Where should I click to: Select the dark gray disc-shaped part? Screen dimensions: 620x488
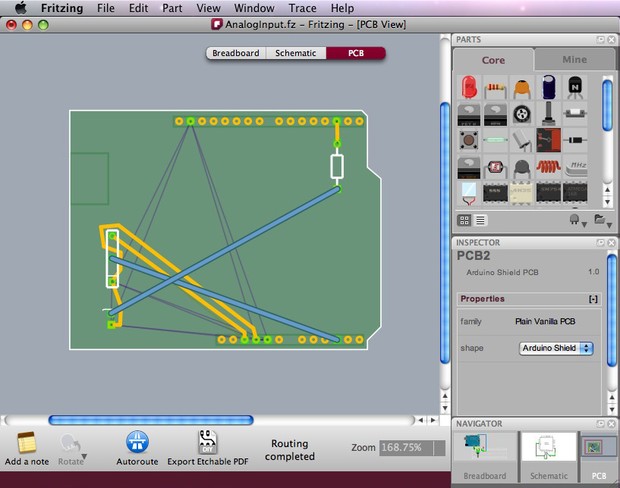click(x=522, y=168)
